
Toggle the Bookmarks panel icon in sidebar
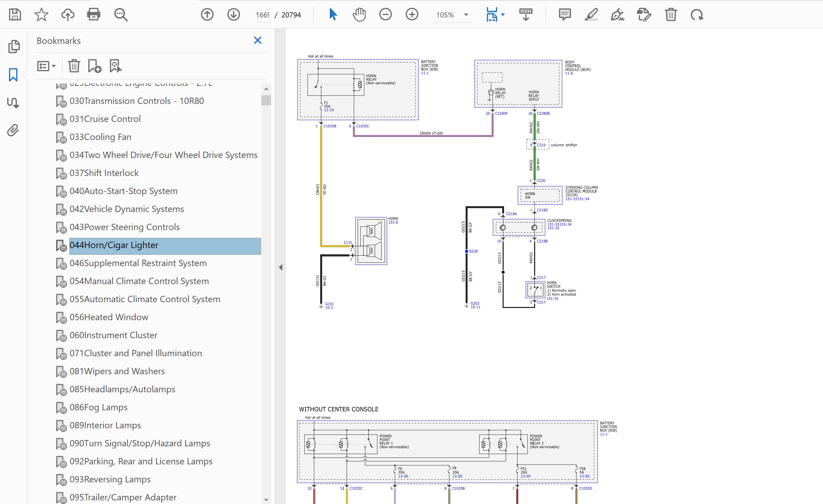pos(13,75)
